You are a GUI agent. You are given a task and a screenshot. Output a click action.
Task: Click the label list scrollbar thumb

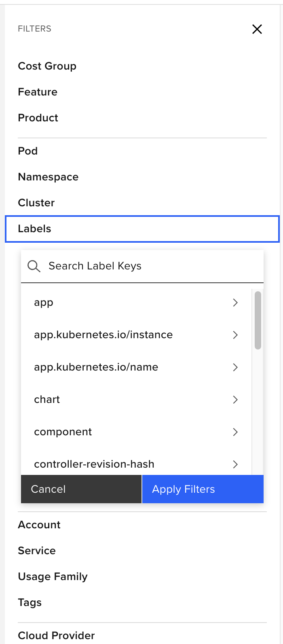[x=258, y=320]
